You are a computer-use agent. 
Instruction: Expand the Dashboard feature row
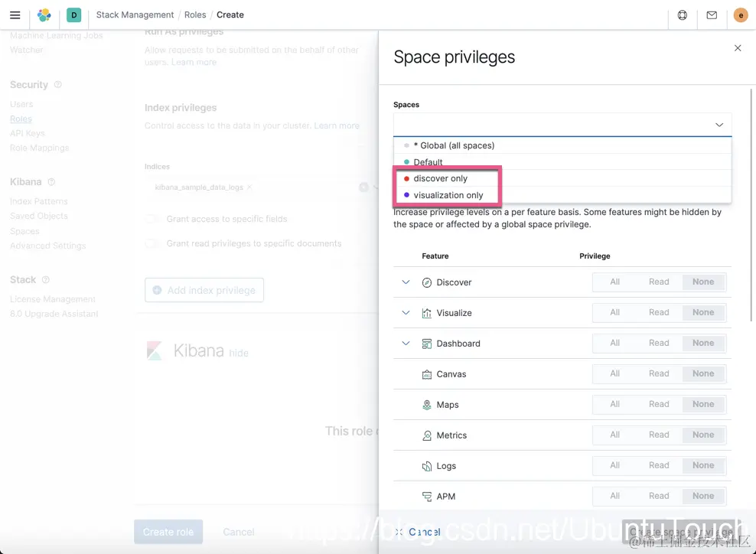point(406,344)
